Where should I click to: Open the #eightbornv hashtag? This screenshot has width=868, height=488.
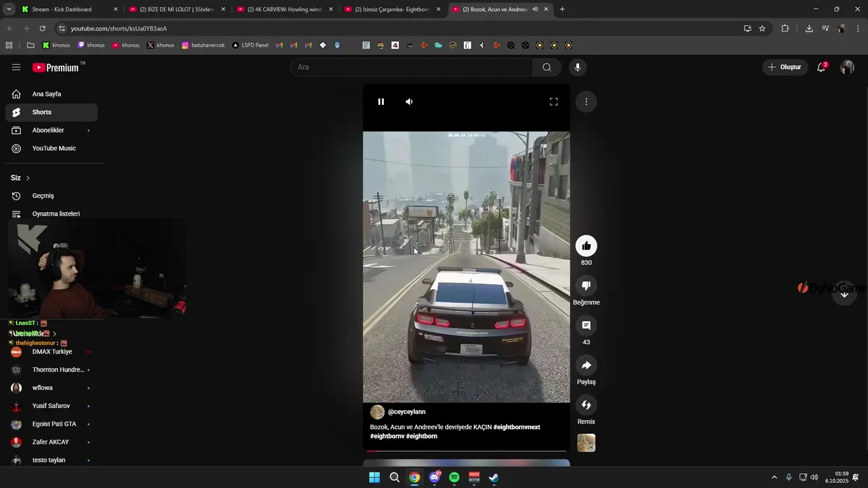pos(387,436)
